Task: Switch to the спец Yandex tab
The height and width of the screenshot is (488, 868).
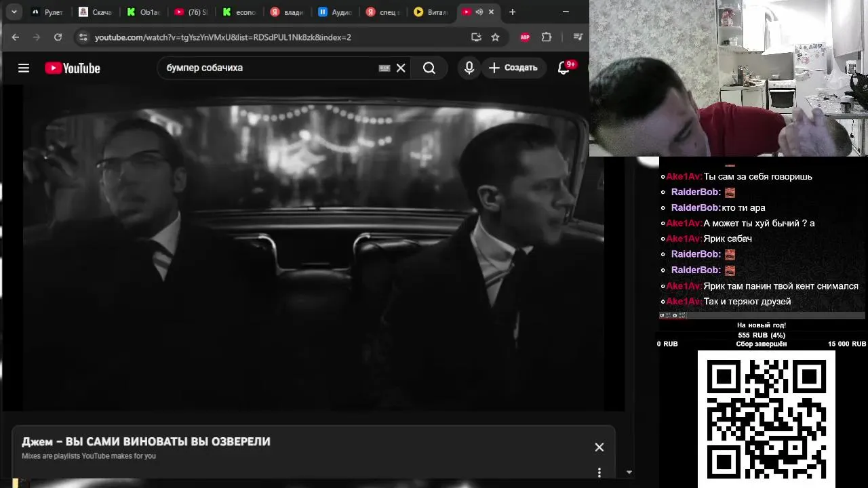Action: tap(382, 12)
